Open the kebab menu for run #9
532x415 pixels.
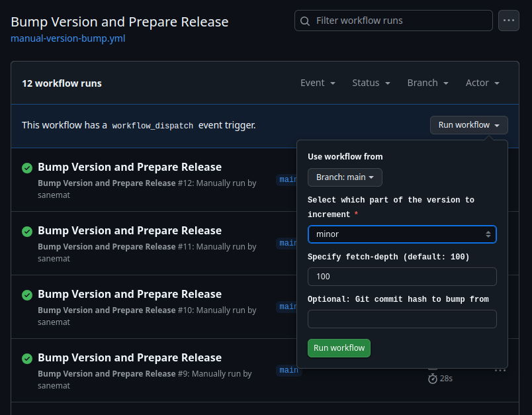click(500, 371)
